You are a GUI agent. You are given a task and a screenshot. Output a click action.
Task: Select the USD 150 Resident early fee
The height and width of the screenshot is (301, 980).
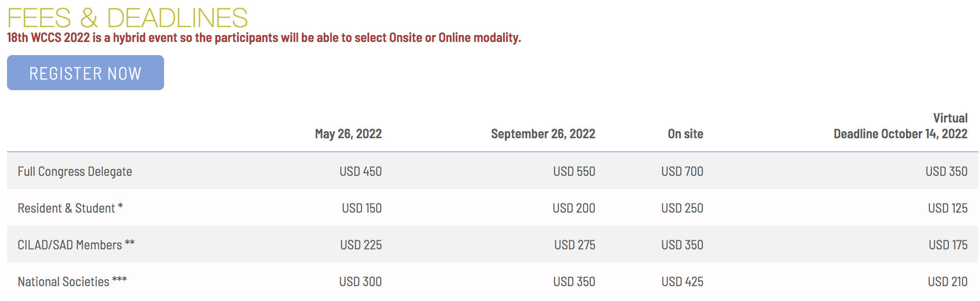[362, 208]
